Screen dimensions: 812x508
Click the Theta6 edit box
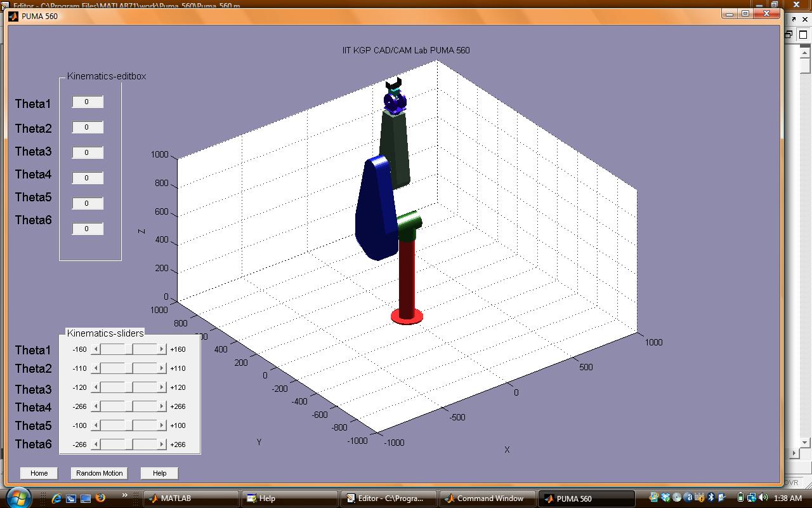click(87, 229)
